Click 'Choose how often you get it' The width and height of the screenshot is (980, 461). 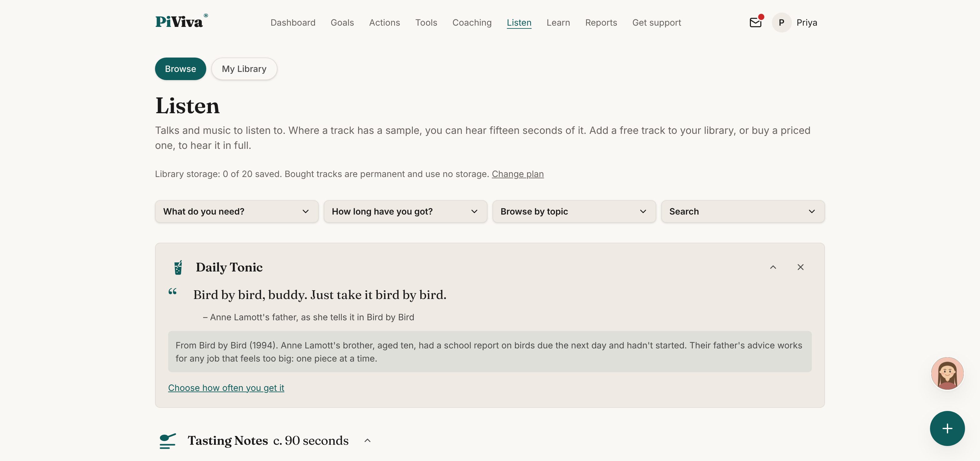point(226,388)
